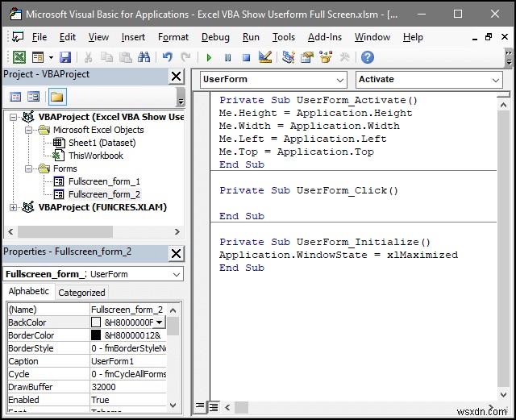Open the View menu
The width and height of the screenshot is (516, 420).
coord(98,37)
